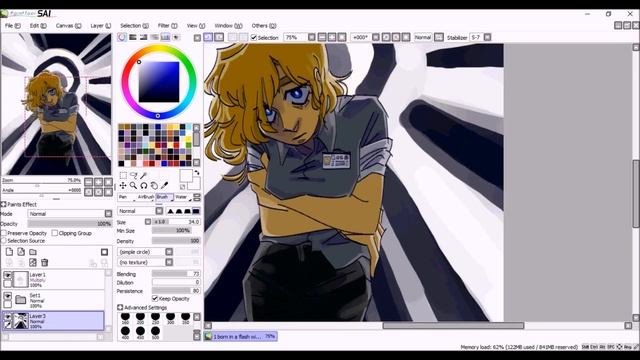Hide Layer3 using its eye icon
640x360 pixels.
pos(7,316)
